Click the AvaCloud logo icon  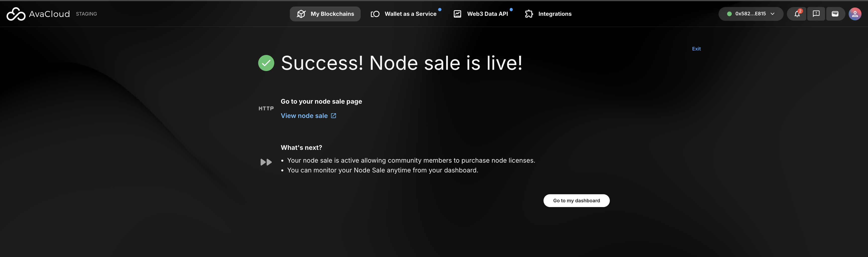pyautogui.click(x=16, y=14)
